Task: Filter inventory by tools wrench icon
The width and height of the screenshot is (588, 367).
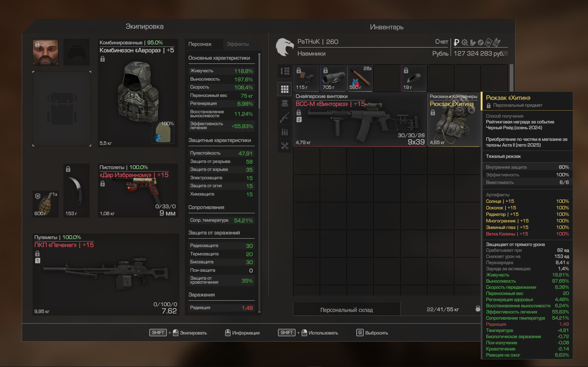Action: 285,146
